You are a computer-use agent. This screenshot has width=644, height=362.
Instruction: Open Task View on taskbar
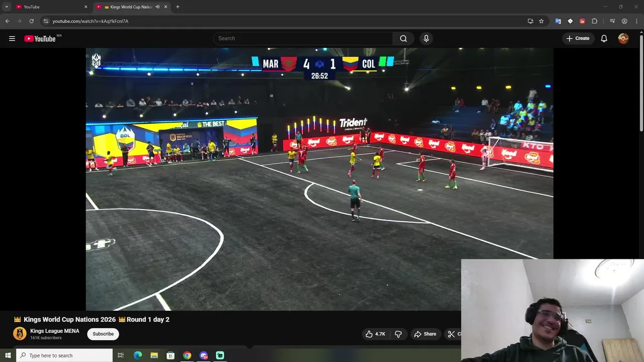[120, 355]
